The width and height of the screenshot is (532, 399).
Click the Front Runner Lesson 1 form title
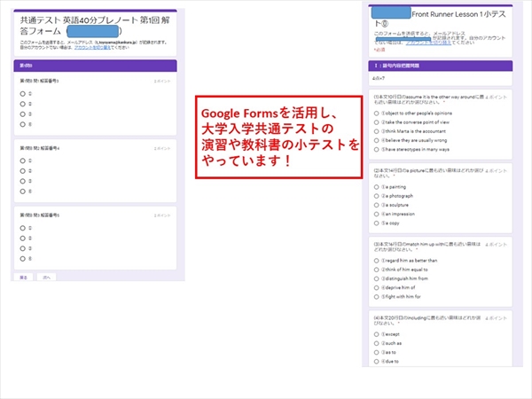(440, 19)
